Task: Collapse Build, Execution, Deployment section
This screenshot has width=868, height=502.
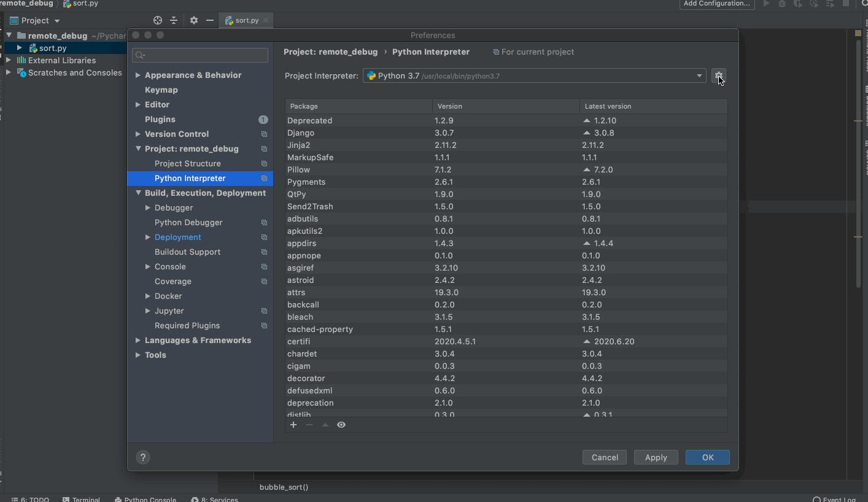Action: click(138, 193)
